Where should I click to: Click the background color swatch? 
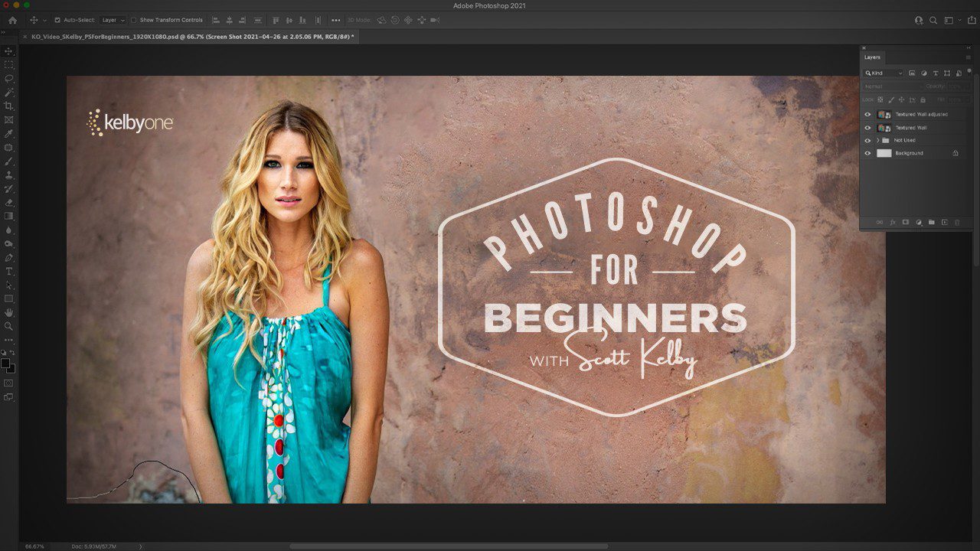12,369
